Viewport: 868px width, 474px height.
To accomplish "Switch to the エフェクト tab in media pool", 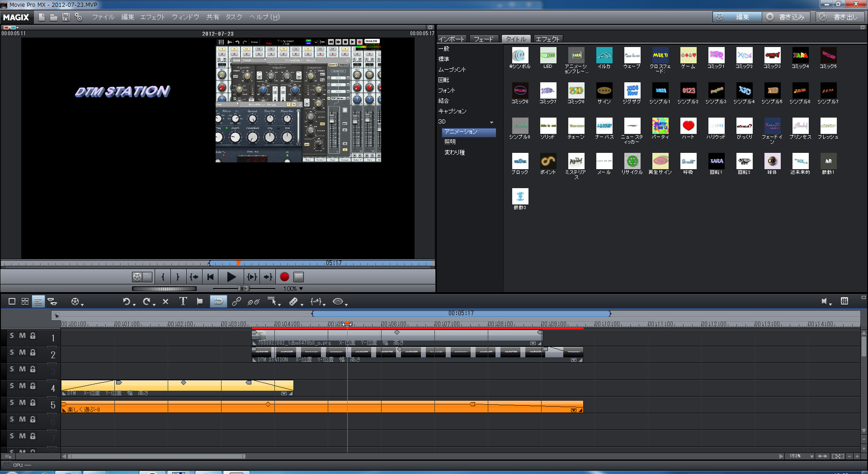I will [547, 39].
